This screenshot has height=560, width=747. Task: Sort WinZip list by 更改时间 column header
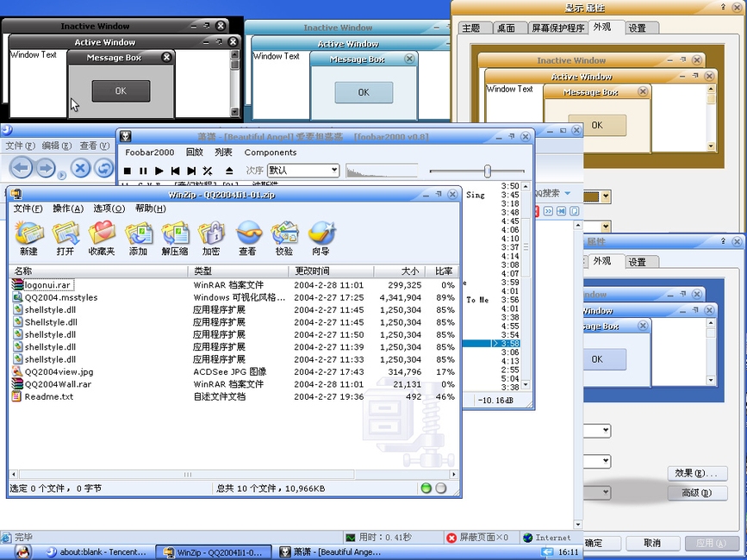coord(331,271)
